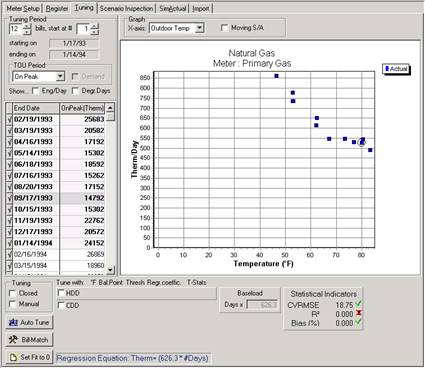Decrease the bills count stepper
The height and width of the screenshot is (368, 425).
(27, 32)
